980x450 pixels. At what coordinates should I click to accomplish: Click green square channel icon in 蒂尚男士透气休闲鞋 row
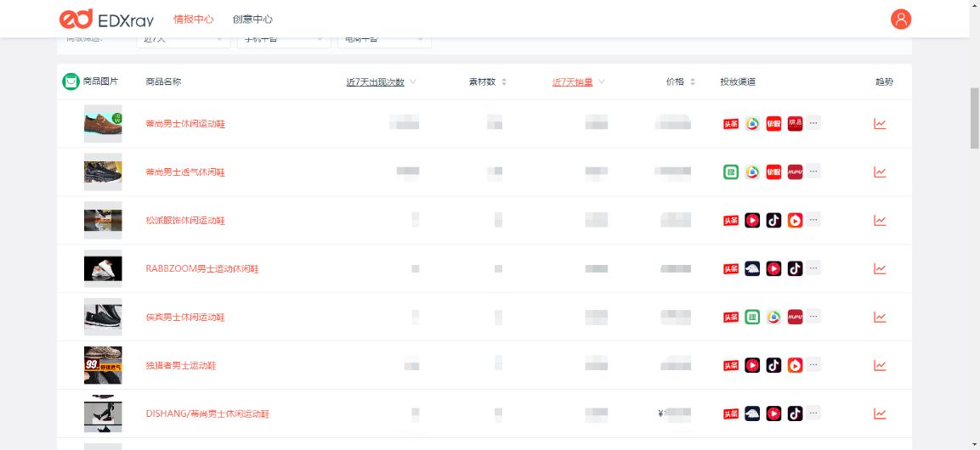731,172
